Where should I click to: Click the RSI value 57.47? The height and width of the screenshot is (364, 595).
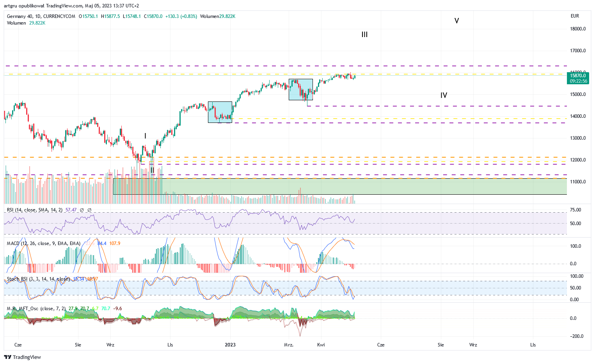pos(71,210)
